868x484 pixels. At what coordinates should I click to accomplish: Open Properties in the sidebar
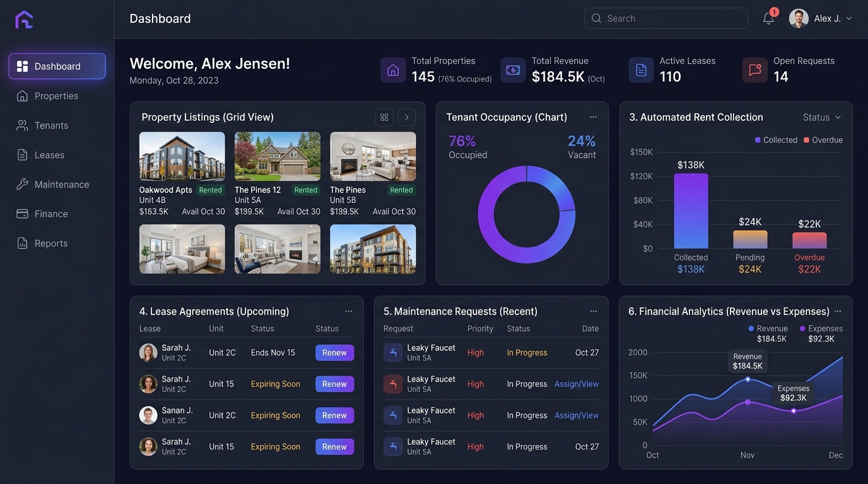(57, 96)
